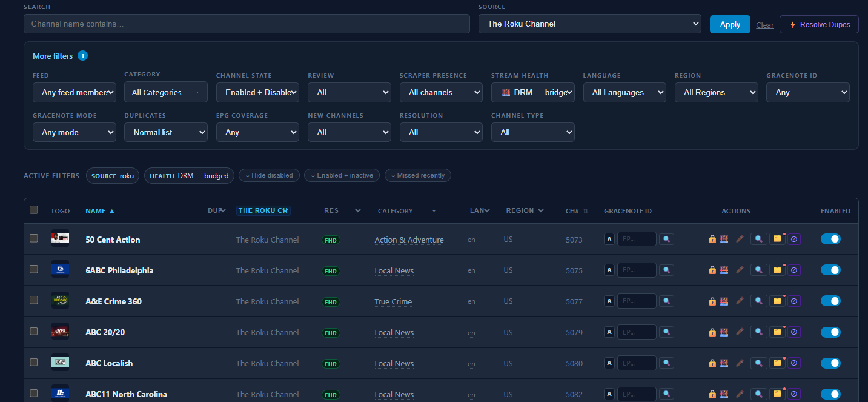Click the block icon for 50 Cent Action
This screenshot has height=402, width=868.
coord(794,240)
